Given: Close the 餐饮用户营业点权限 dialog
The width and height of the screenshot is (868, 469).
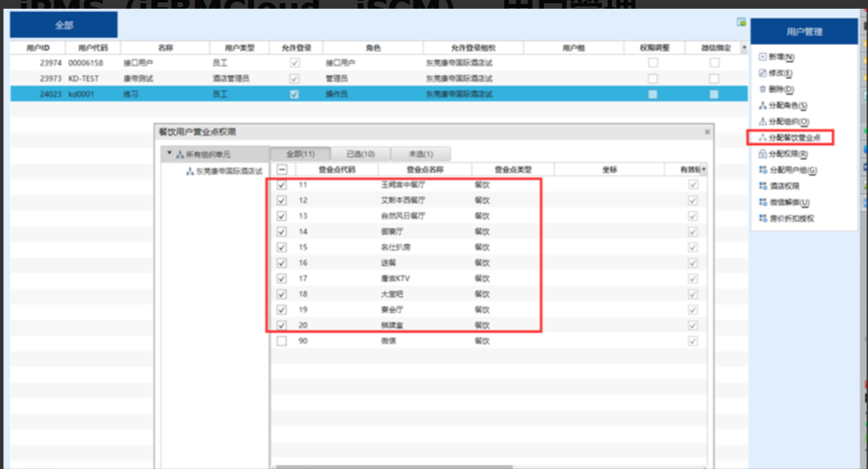Looking at the screenshot, I should pos(707,132).
